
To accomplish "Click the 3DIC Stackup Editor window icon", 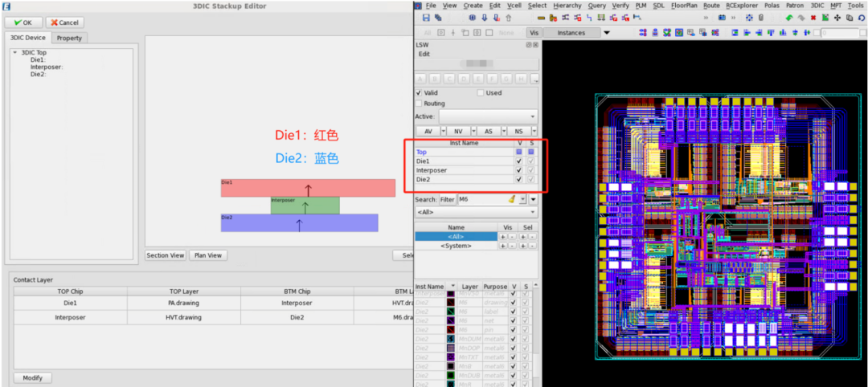I will (6, 6).
